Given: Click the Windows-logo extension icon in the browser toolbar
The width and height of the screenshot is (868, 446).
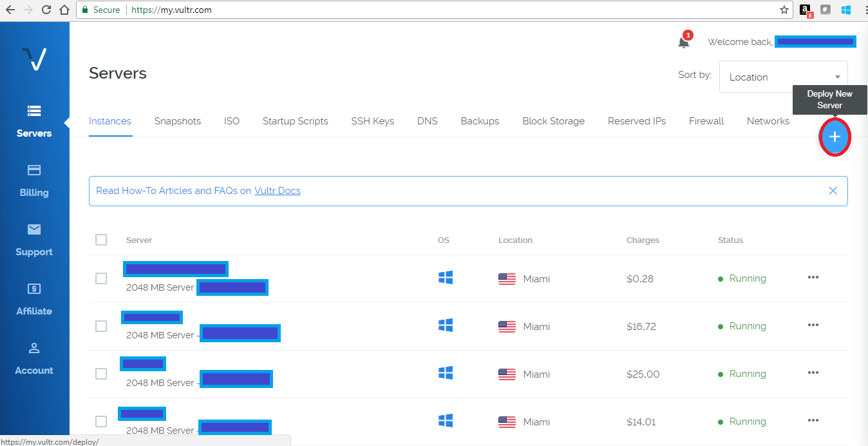Looking at the screenshot, I should click(x=847, y=10).
